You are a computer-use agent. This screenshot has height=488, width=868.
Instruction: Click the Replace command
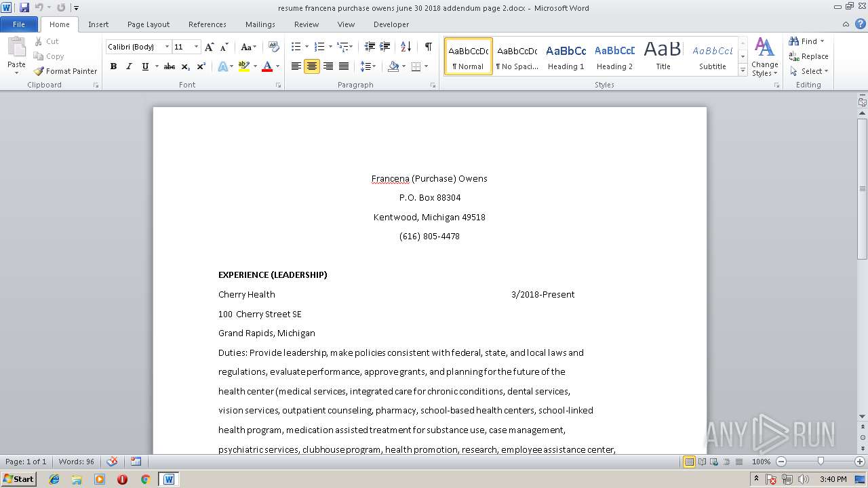click(x=808, y=56)
